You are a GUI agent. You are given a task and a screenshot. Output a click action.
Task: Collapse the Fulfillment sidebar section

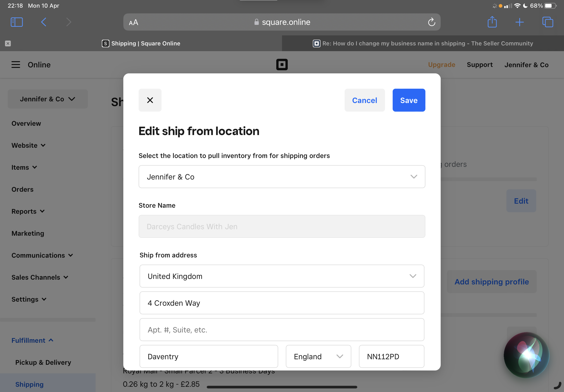click(x=33, y=340)
